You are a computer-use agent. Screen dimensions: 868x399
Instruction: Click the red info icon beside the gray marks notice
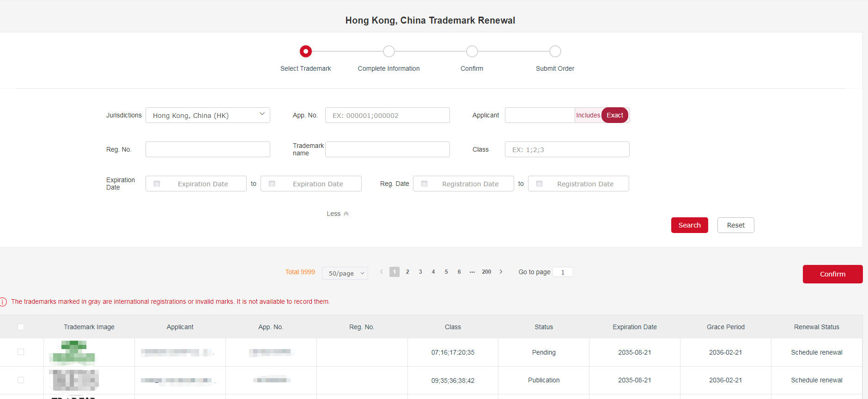click(x=3, y=302)
